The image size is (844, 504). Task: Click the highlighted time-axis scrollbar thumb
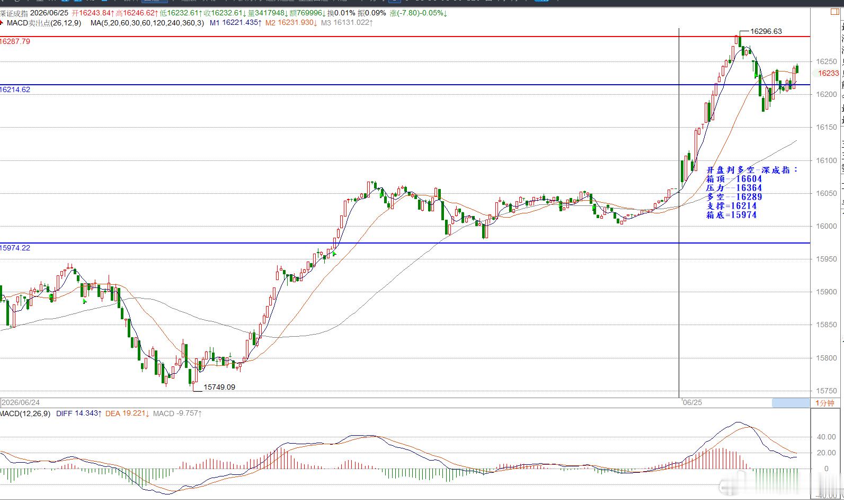(x=790, y=403)
